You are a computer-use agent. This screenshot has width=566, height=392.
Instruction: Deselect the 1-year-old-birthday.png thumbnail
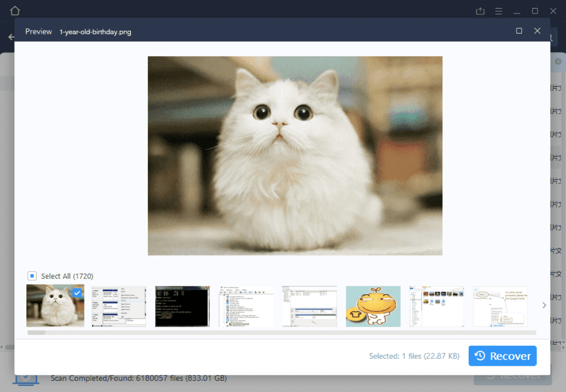tap(55, 305)
